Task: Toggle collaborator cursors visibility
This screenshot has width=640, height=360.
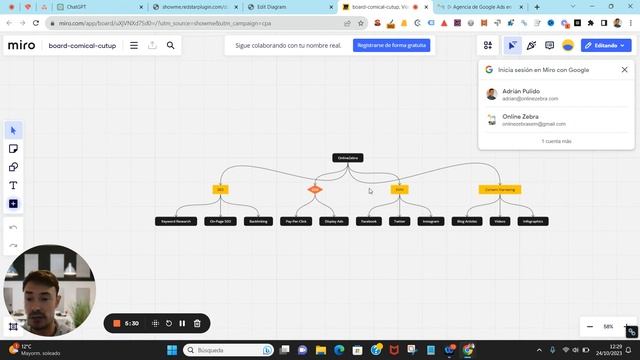Action: pos(512,45)
